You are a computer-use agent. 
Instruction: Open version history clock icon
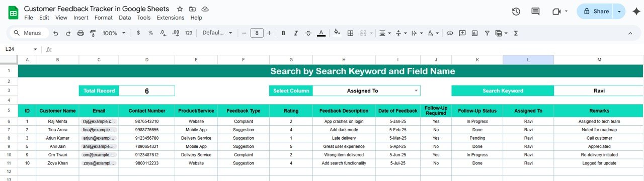click(x=516, y=12)
